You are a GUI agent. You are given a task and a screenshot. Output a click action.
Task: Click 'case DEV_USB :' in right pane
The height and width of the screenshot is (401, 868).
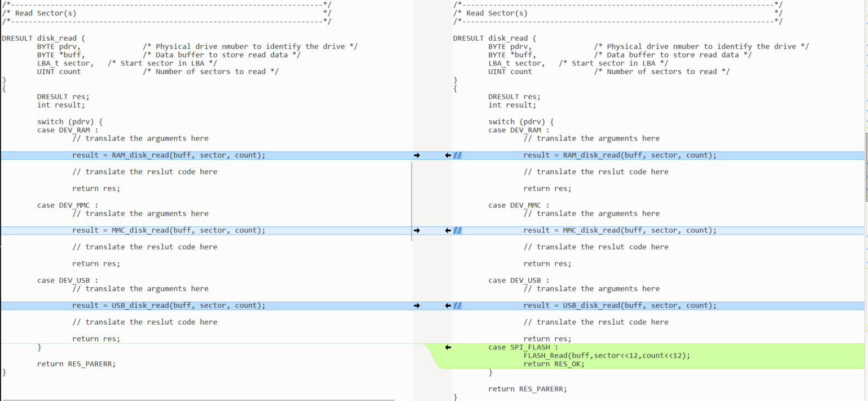coord(519,280)
